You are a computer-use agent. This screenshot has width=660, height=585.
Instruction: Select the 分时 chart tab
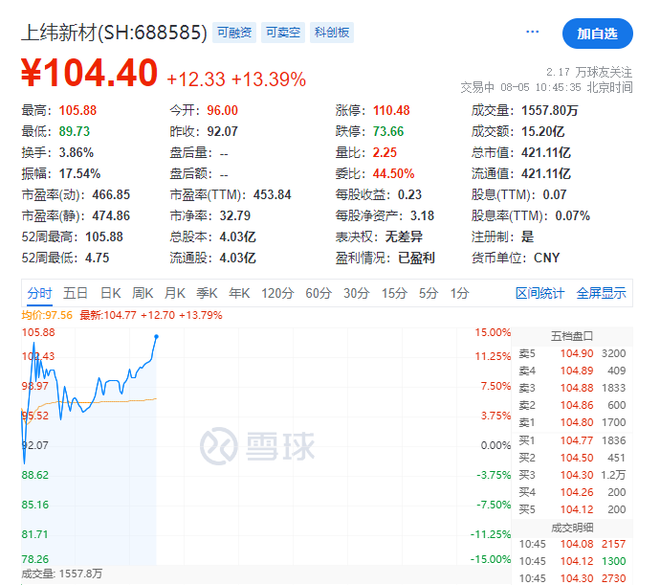tap(40, 293)
